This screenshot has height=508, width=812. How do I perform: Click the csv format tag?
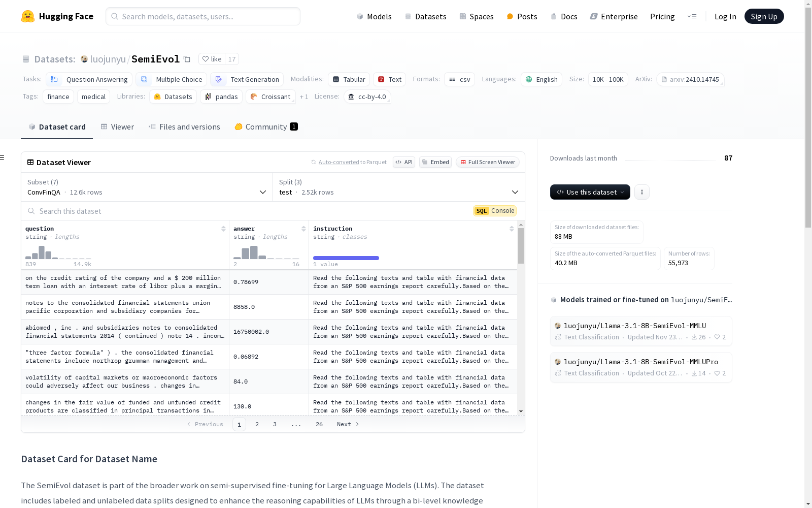click(x=459, y=79)
